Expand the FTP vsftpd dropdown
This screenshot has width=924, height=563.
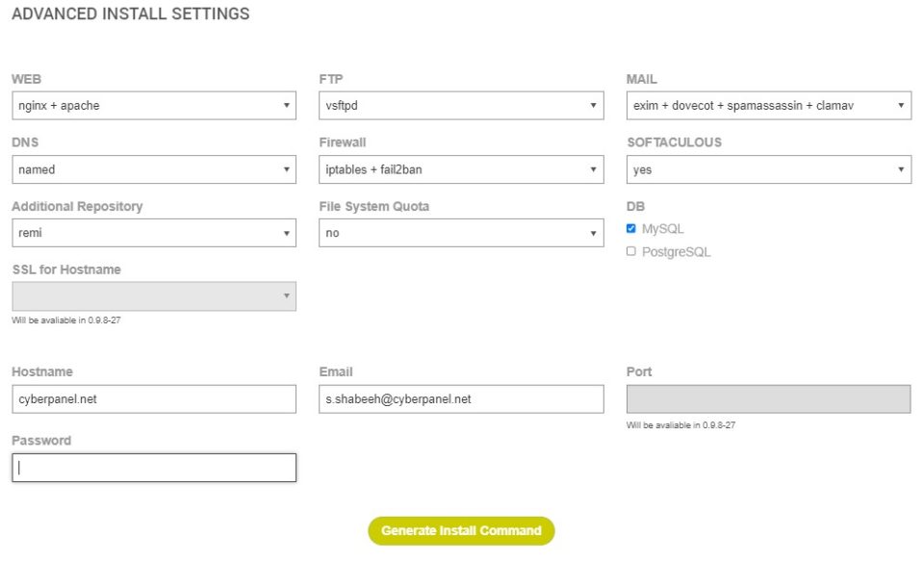pos(461,106)
